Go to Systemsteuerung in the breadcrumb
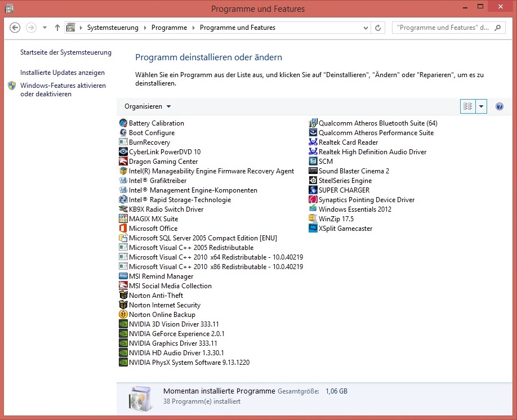Screen dimensions: 517x420 tap(113, 28)
